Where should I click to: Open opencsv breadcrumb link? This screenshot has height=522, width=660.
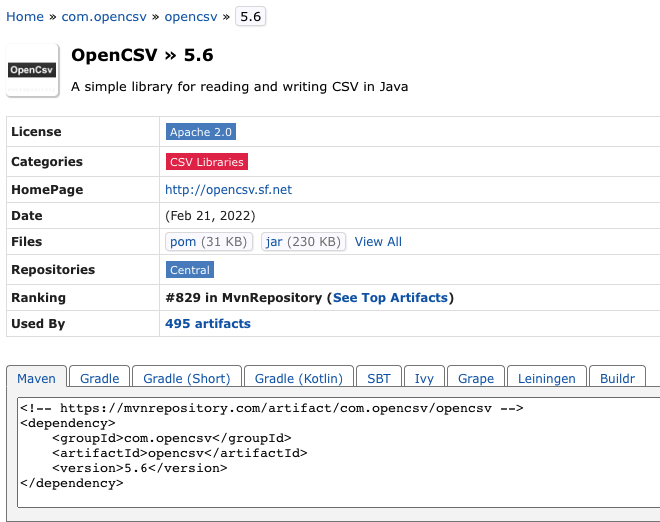tap(191, 17)
